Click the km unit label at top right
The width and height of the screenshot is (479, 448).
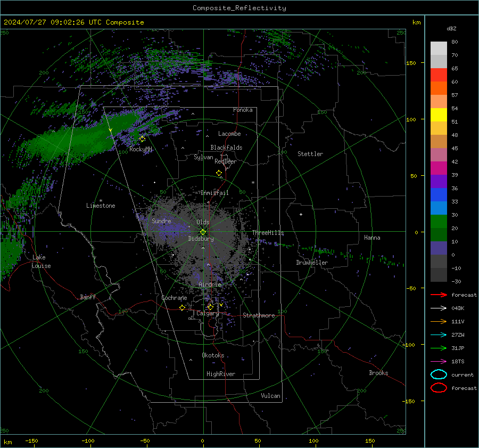pos(416,22)
